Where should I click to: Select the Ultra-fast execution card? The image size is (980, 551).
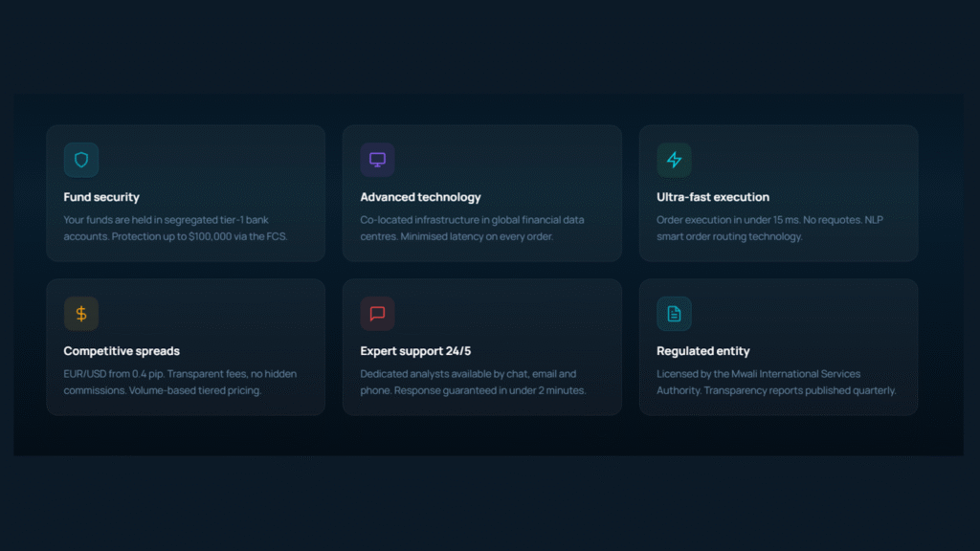click(x=778, y=192)
